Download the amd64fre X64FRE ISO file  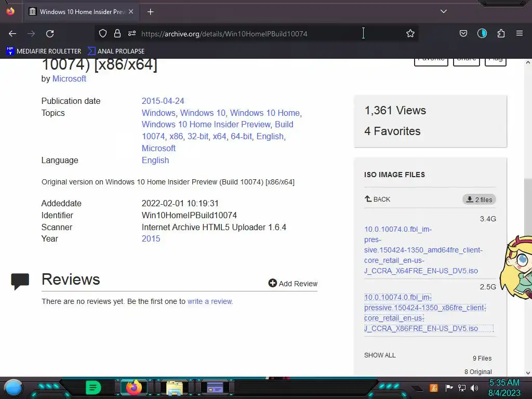click(x=423, y=250)
